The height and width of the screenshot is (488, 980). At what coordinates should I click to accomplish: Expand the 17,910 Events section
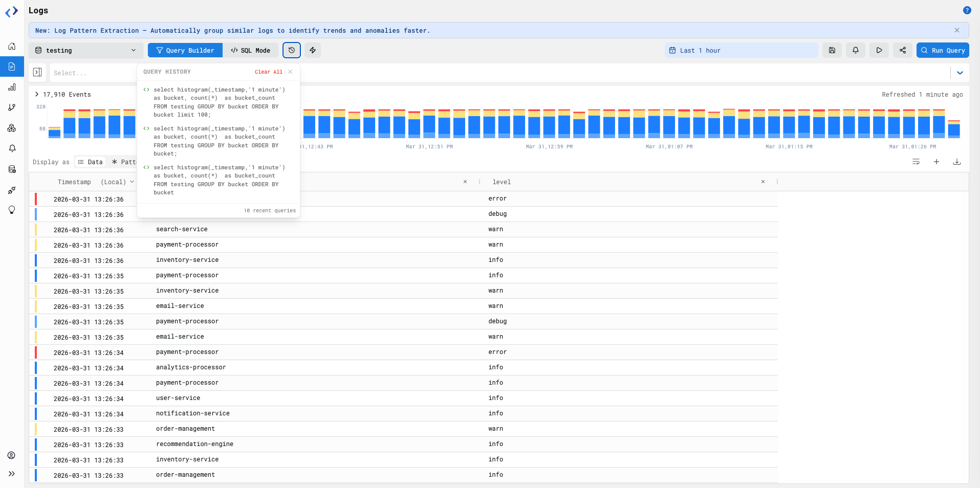coord(36,94)
